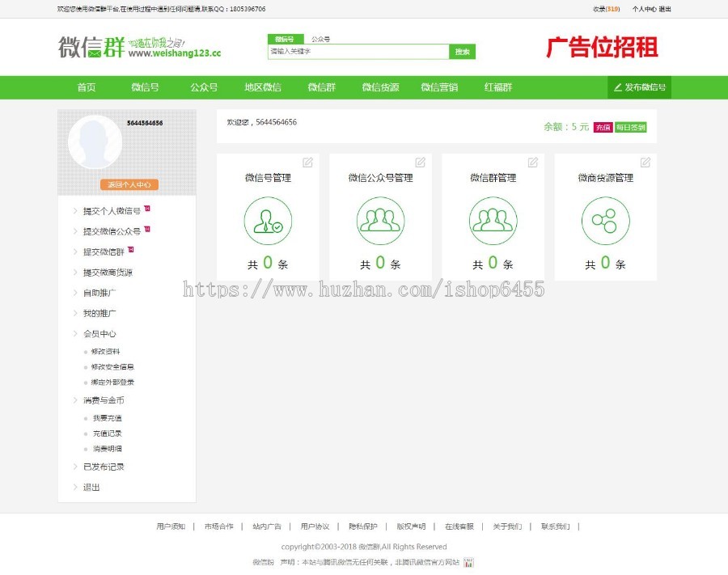Open 修改安全信息 submenu item
728x575 pixels.
point(112,366)
